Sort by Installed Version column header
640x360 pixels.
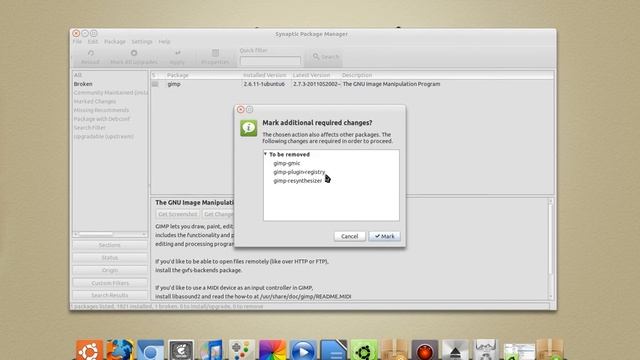click(264, 75)
